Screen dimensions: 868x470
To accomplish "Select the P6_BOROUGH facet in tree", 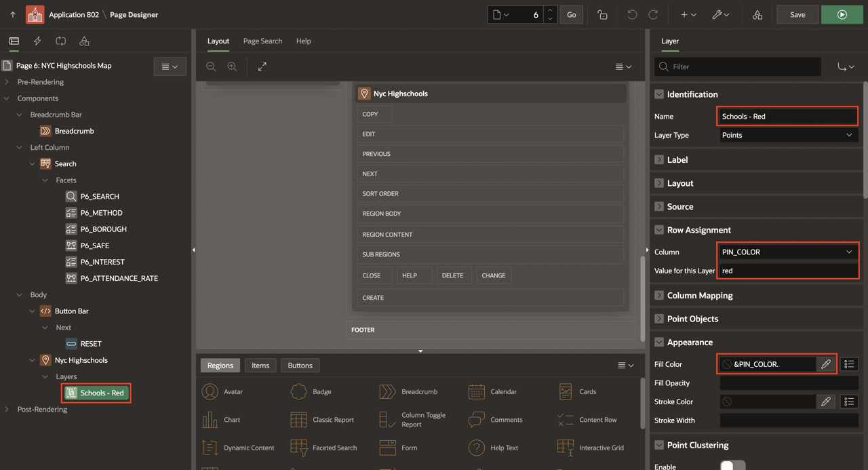I will click(x=103, y=229).
